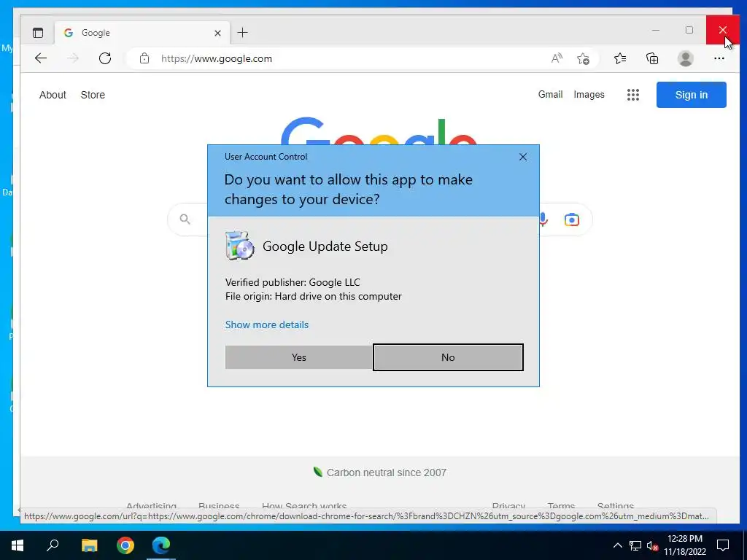The image size is (747, 560).
Task: Open Google Store link
Action: 93,95
